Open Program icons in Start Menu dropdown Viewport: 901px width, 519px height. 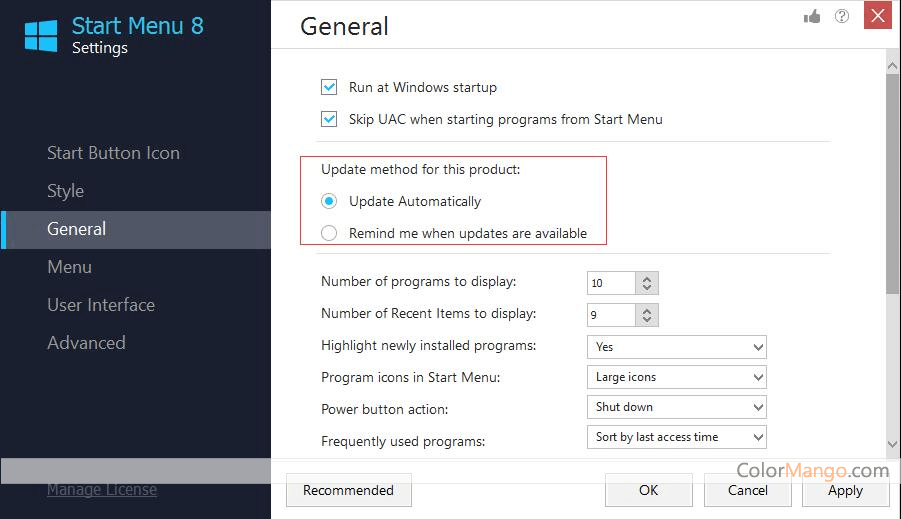[x=675, y=377]
